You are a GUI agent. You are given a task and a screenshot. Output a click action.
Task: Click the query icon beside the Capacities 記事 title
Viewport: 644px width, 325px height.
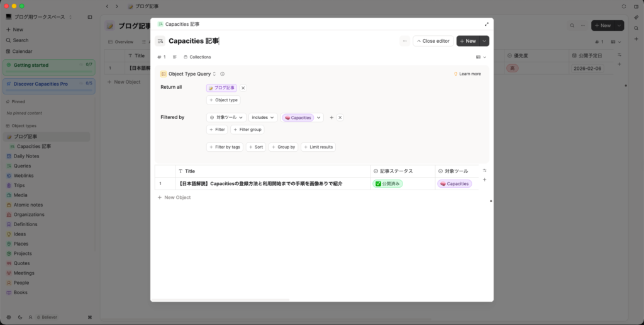click(x=160, y=41)
